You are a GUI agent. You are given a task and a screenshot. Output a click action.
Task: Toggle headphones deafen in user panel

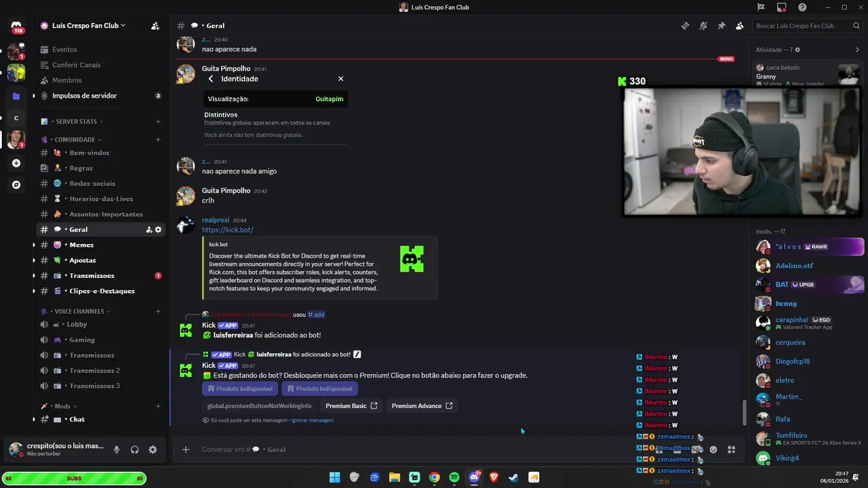pyautogui.click(x=134, y=449)
